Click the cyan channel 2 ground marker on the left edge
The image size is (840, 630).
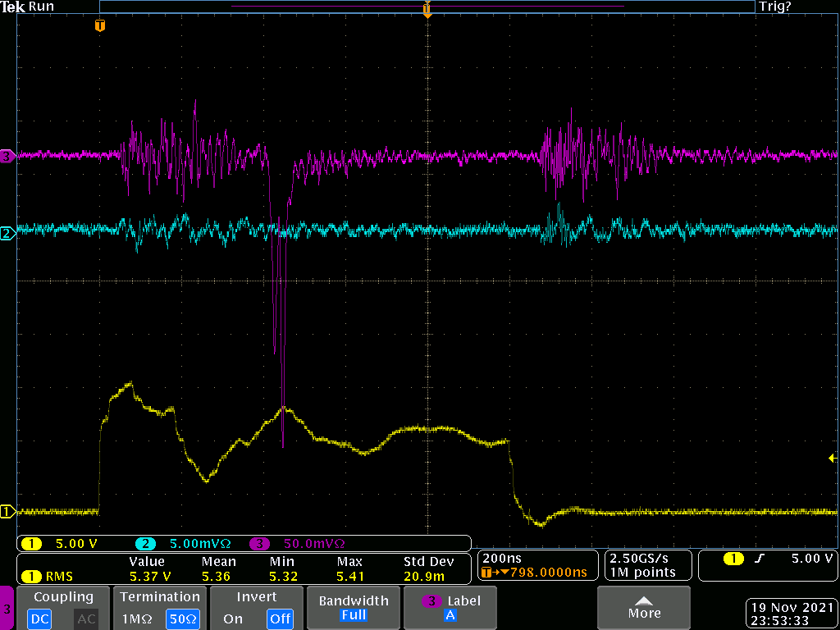[x=7, y=234]
